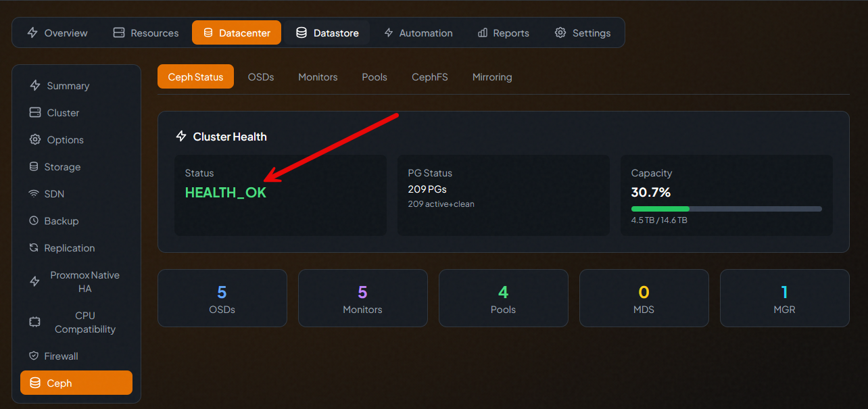Click the Summary bolt icon in sidebar

(35, 86)
